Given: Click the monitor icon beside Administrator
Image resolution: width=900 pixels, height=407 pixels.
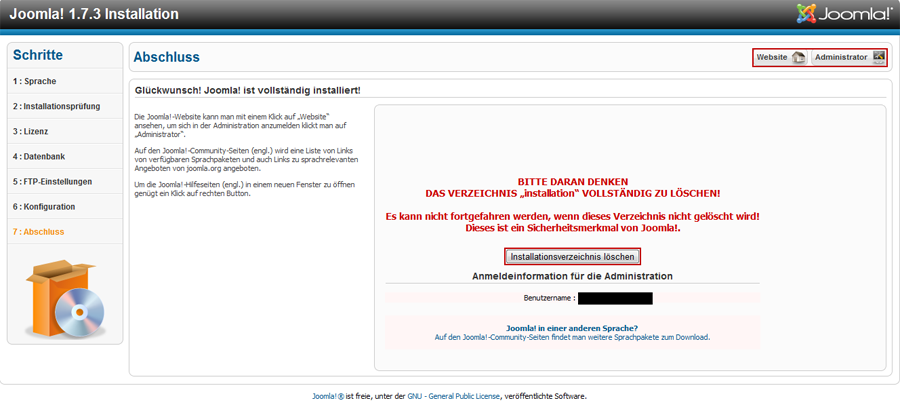Looking at the screenshot, I should click(x=878, y=57).
